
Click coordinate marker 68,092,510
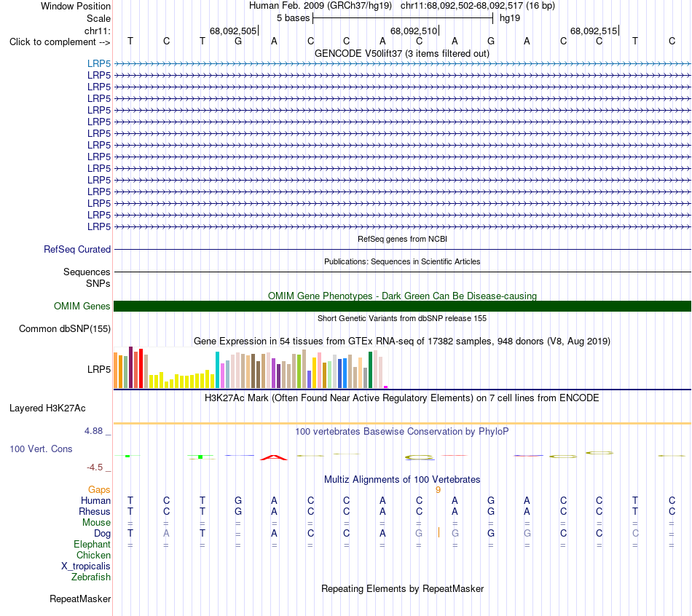pyautogui.click(x=414, y=31)
